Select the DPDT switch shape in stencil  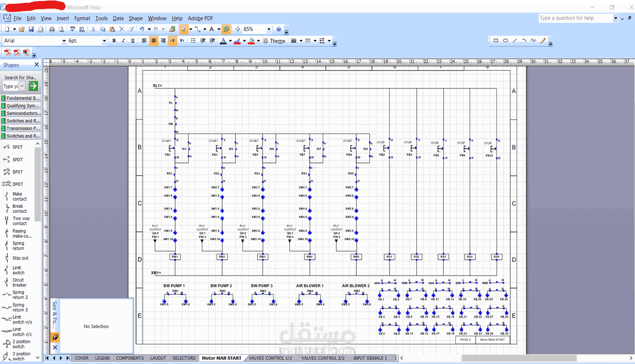(x=13, y=184)
